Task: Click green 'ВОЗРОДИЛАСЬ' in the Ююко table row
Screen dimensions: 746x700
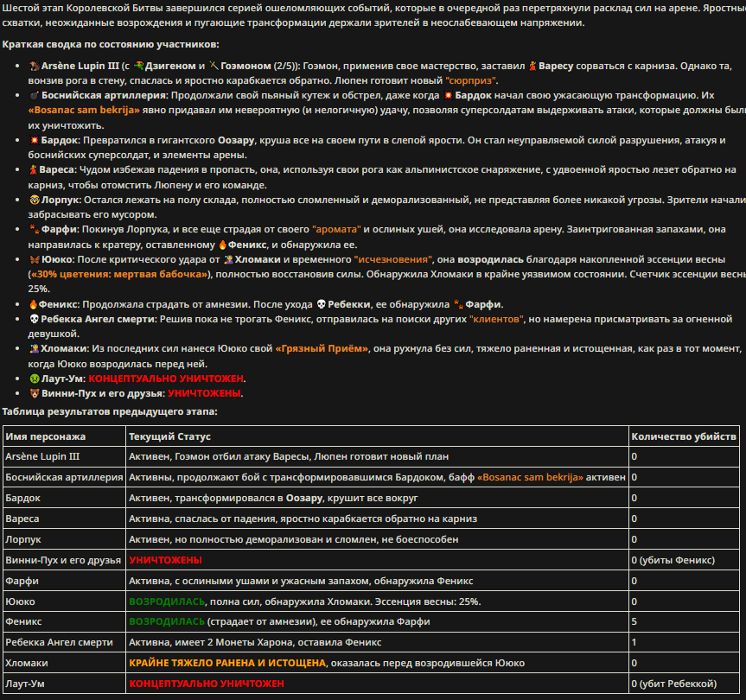Action: click(x=167, y=601)
